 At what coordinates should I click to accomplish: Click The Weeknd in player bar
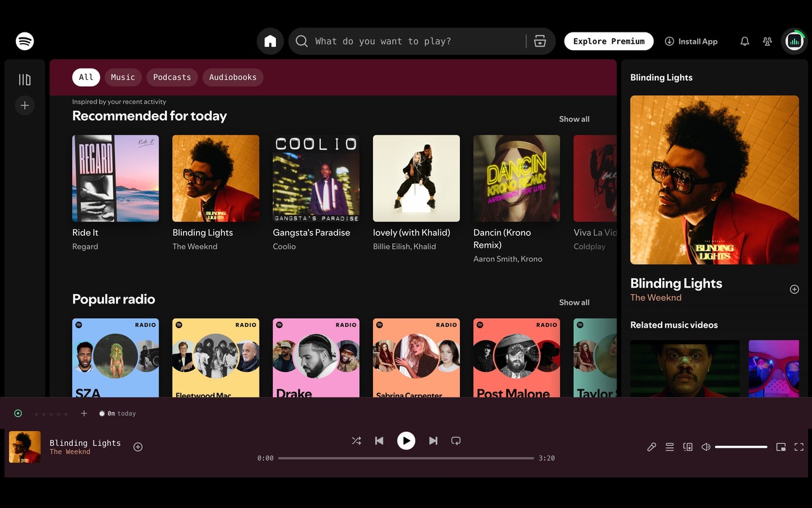pyautogui.click(x=70, y=452)
